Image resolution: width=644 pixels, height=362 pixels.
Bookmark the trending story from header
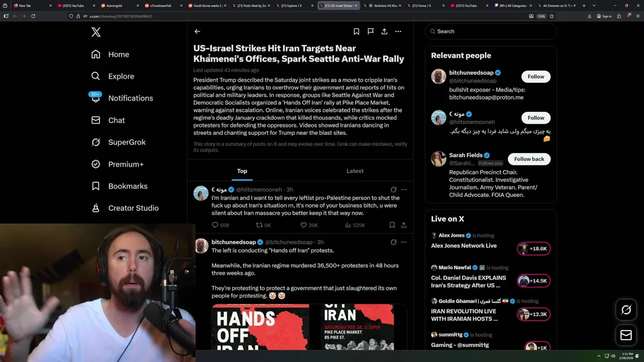click(356, 31)
